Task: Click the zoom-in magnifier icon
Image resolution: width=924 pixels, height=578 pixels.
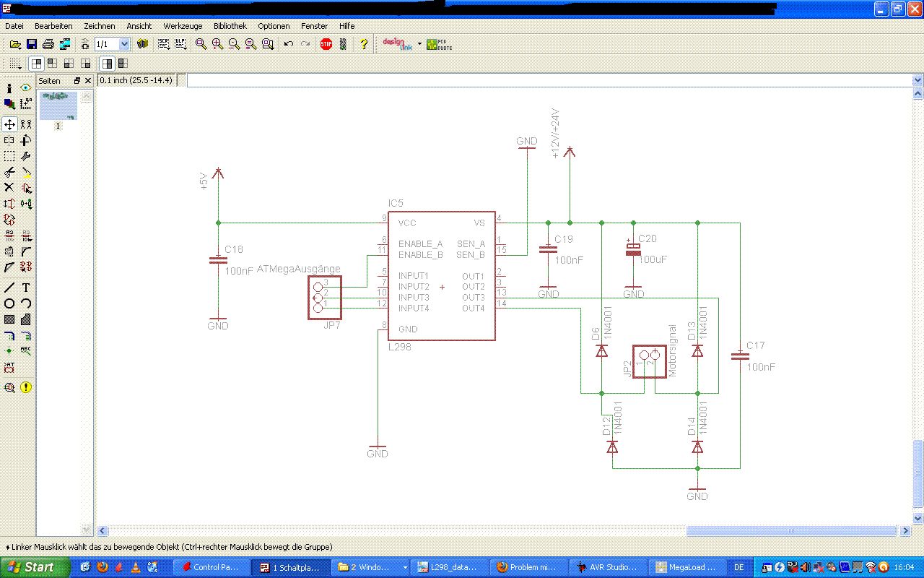Action: click(217, 44)
